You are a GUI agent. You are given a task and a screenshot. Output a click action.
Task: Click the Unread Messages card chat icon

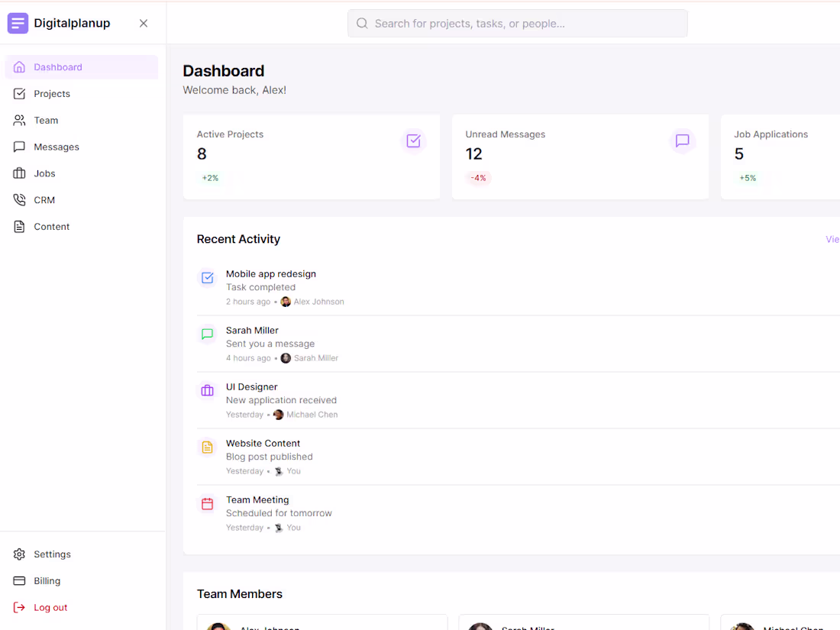click(683, 141)
